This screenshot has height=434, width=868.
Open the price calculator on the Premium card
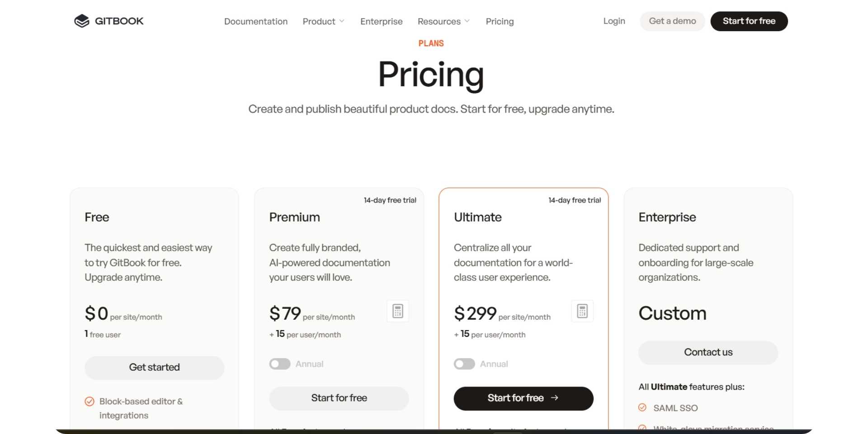point(397,311)
